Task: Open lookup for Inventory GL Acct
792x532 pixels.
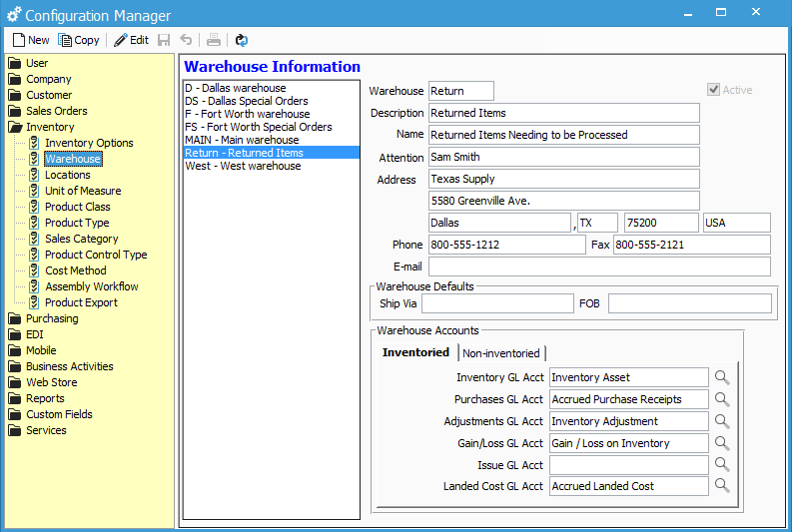Action: (722, 377)
